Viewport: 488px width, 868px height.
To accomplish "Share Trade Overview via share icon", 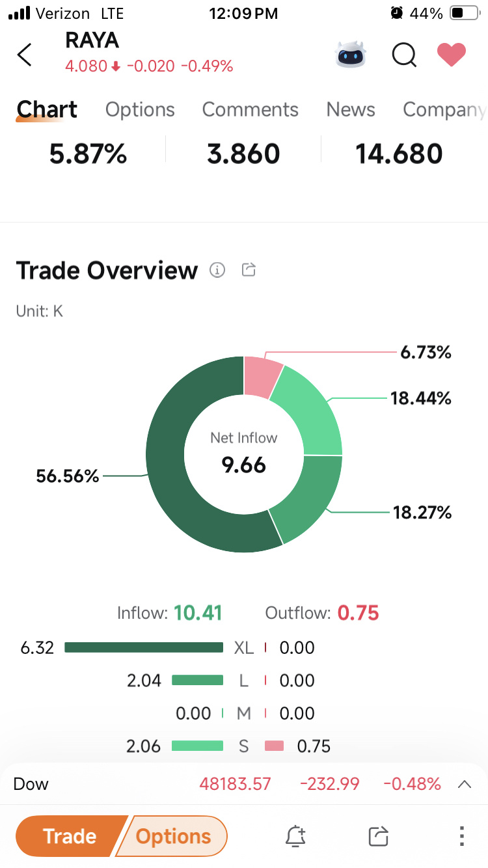I will [x=249, y=269].
